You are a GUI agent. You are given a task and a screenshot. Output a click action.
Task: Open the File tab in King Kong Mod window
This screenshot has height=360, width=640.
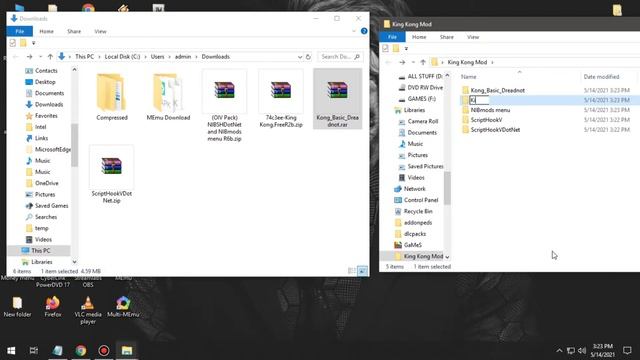tap(392, 37)
